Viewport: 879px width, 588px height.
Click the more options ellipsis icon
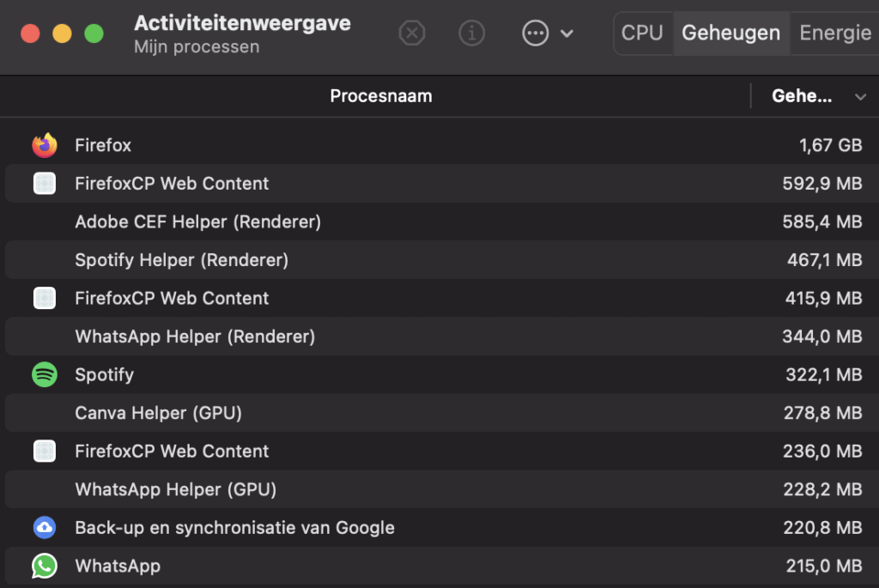pyautogui.click(x=536, y=33)
